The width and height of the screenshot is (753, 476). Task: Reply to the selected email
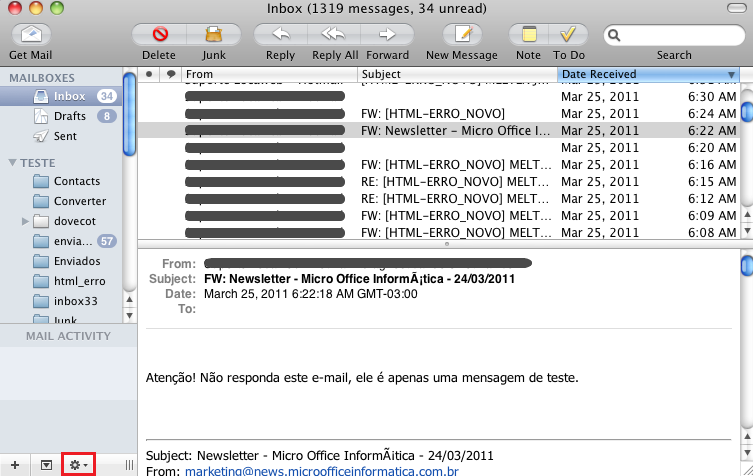(280, 35)
